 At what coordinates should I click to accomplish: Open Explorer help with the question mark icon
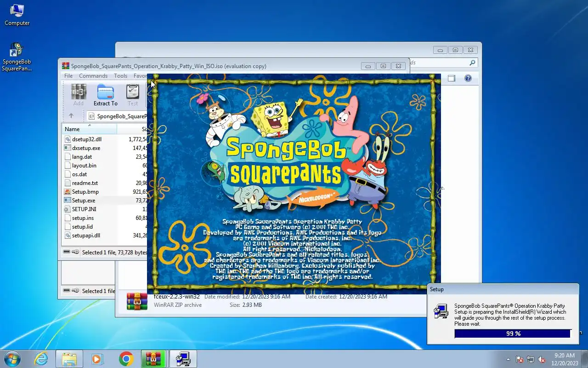(468, 78)
